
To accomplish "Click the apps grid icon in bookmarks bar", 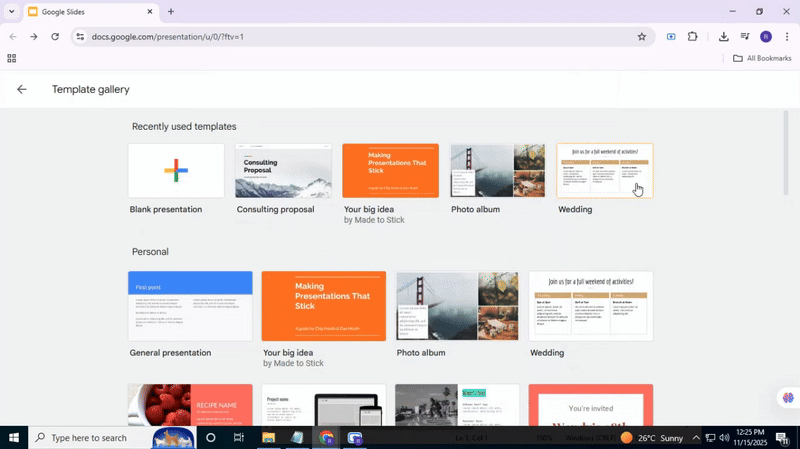I will (12, 59).
